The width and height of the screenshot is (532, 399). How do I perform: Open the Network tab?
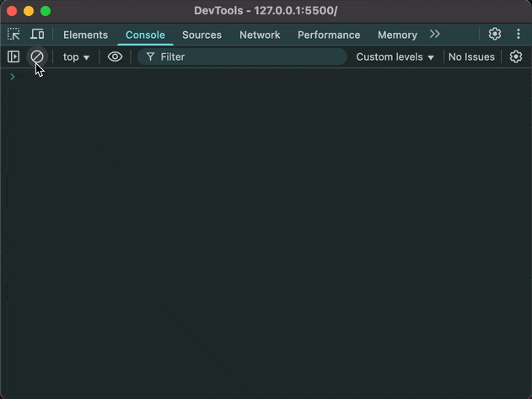click(260, 35)
